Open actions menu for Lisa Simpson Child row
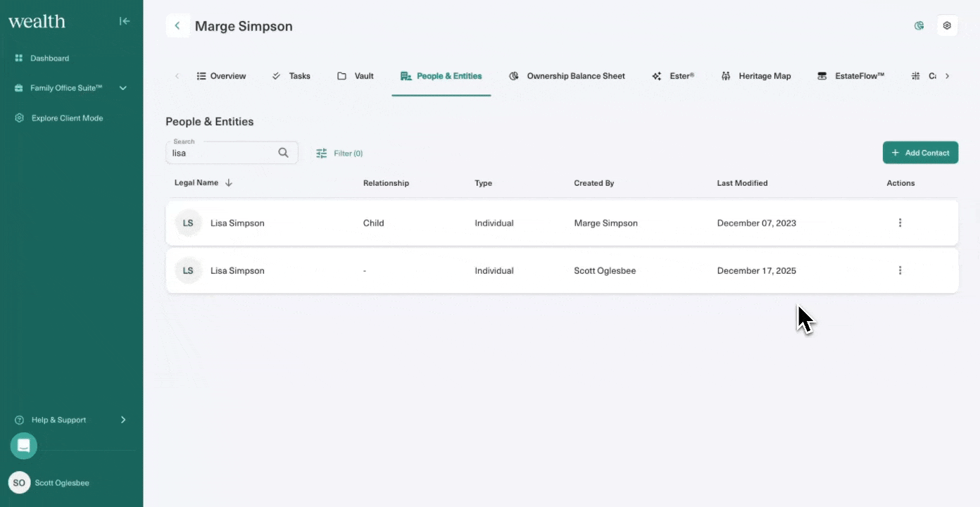The width and height of the screenshot is (980, 507). click(900, 223)
